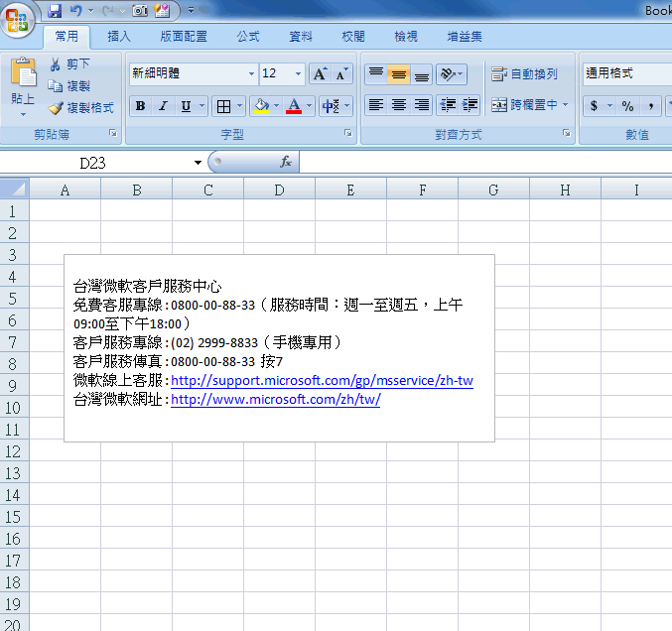
Task: Apply comma style number format
Action: pos(651,106)
